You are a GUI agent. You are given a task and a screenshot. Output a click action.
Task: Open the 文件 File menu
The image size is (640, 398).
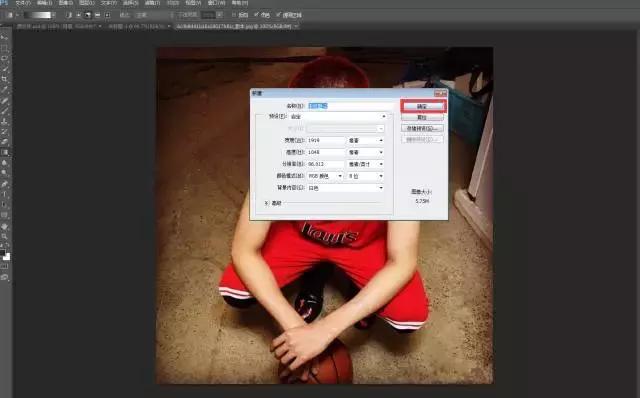pos(22,3)
